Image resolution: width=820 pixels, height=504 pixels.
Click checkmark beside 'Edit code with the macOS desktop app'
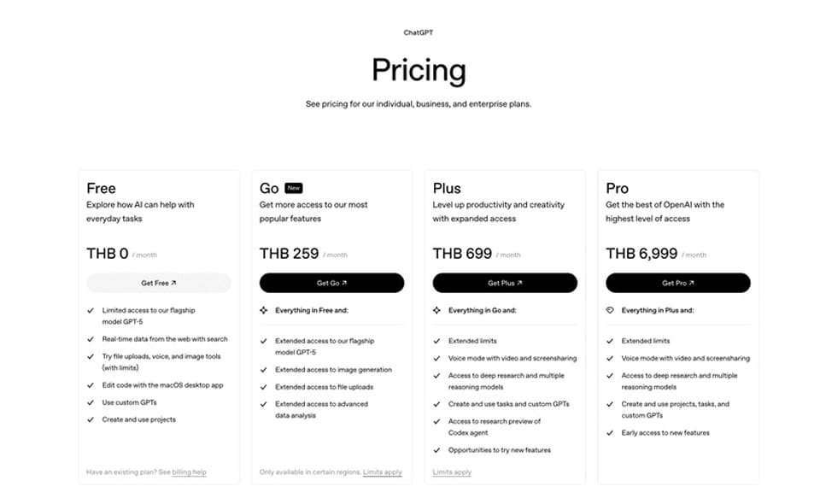(x=91, y=385)
